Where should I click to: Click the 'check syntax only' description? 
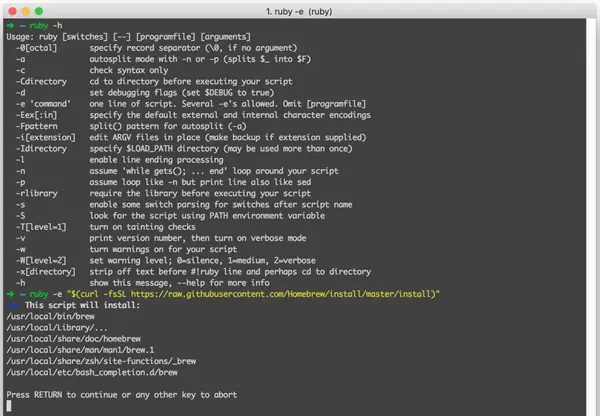point(129,70)
